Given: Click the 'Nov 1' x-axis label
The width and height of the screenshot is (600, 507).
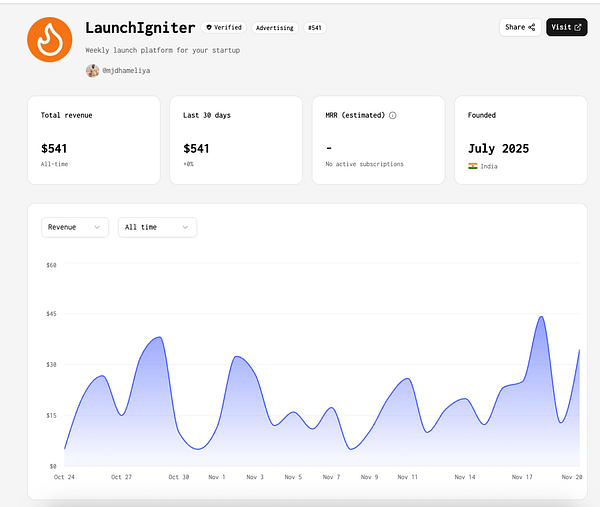Looking at the screenshot, I should coord(217,477).
